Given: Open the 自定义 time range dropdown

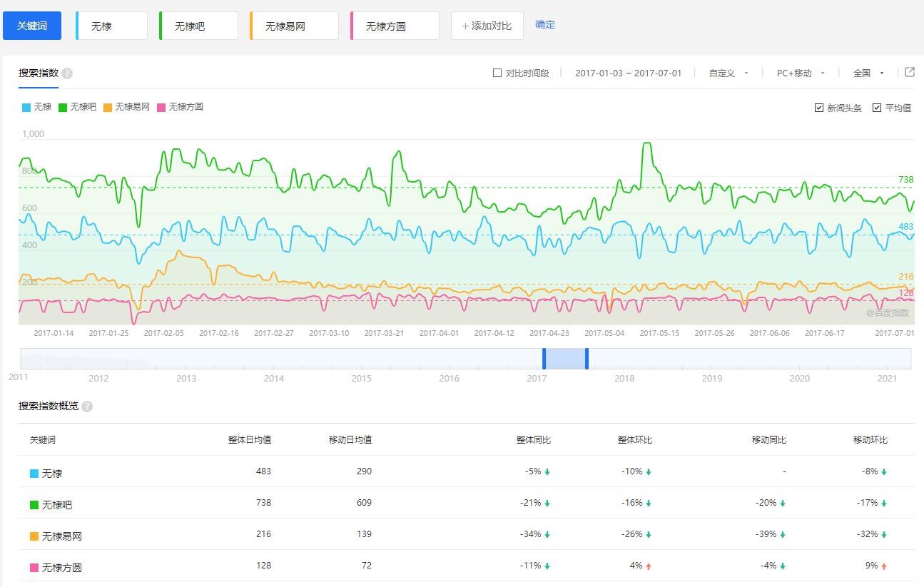Looking at the screenshot, I should (x=728, y=73).
